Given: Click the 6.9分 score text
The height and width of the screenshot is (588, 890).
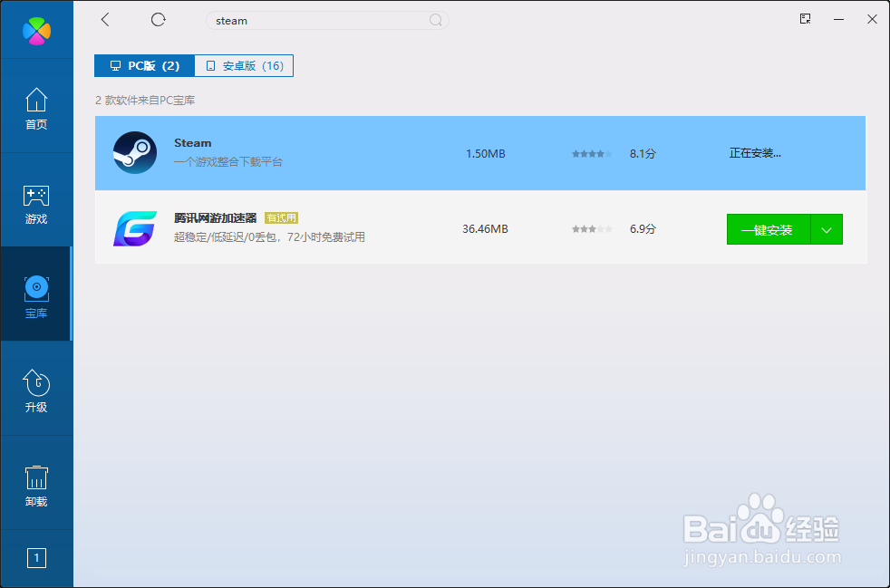Looking at the screenshot, I should (x=643, y=229).
